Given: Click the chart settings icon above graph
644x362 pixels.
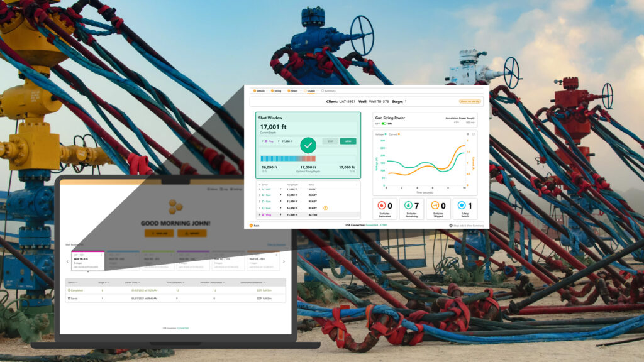Looking at the screenshot, I should point(467,134).
